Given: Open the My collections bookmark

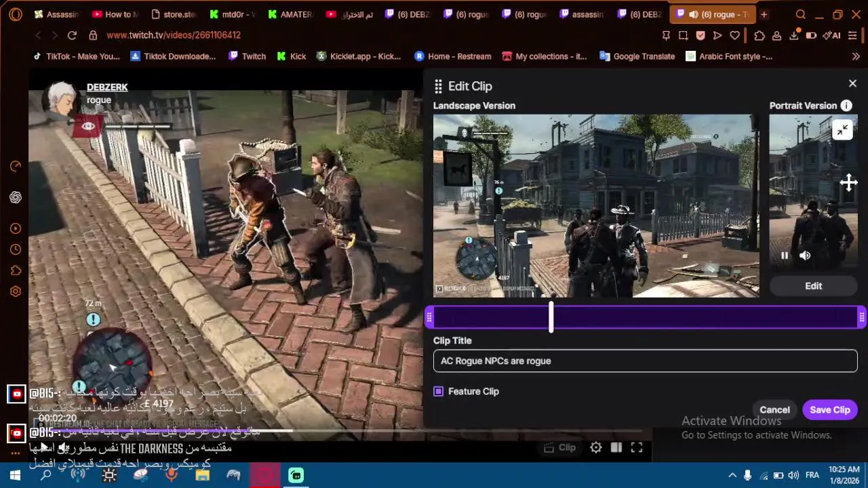Looking at the screenshot, I should pyautogui.click(x=545, y=56).
